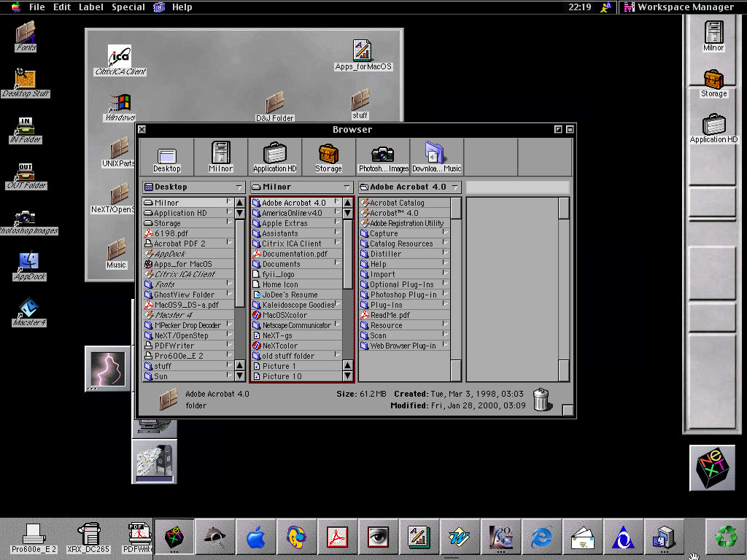Open the Label menu
This screenshot has width=747, height=560.
click(91, 7)
